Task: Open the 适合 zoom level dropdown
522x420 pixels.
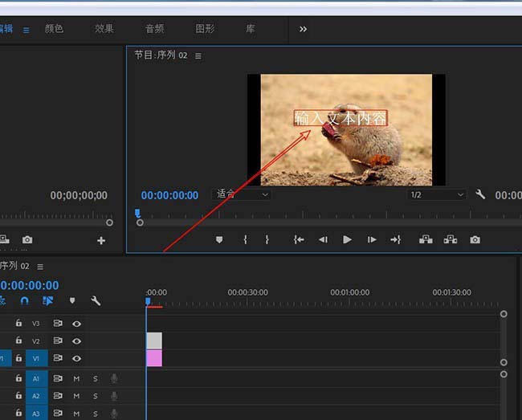Action: point(242,194)
